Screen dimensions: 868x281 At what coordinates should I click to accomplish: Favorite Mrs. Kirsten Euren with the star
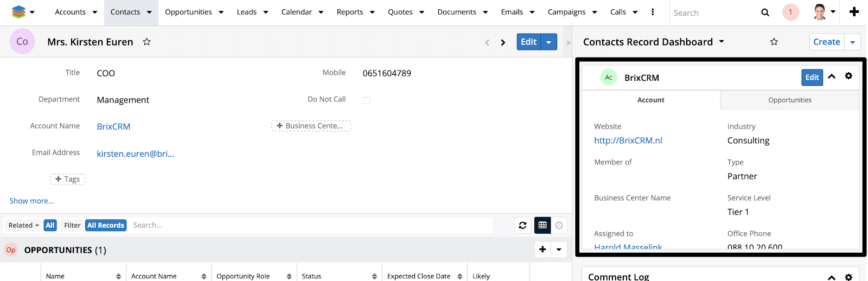[x=146, y=42]
